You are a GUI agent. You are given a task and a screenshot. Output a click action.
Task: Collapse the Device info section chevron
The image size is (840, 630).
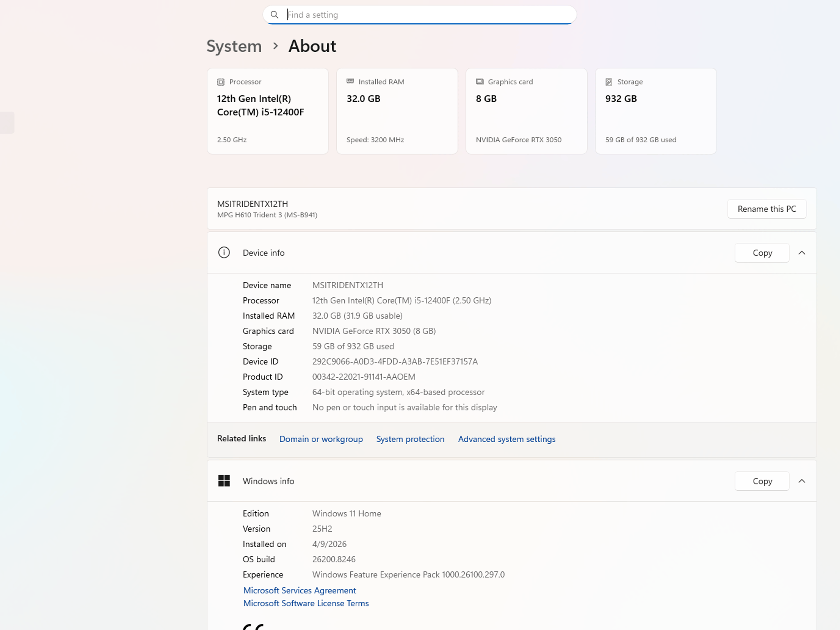[802, 253]
